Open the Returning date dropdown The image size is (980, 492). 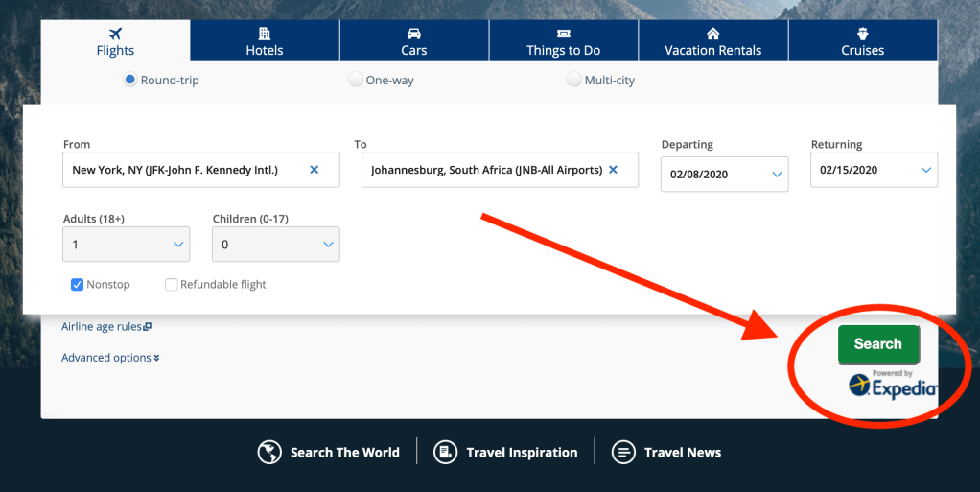click(x=874, y=171)
